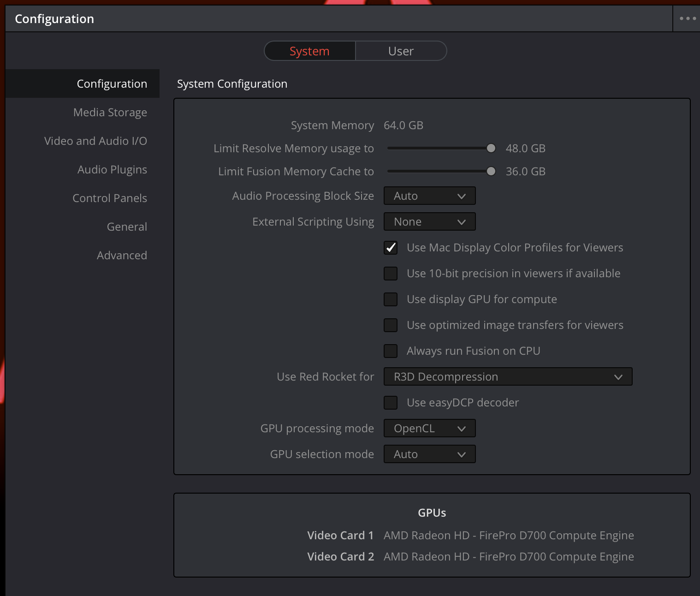The width and height of the screenshot is (700, 596).
Task: Enable 10-bit precision in viewers
Action: pos(391,274)
